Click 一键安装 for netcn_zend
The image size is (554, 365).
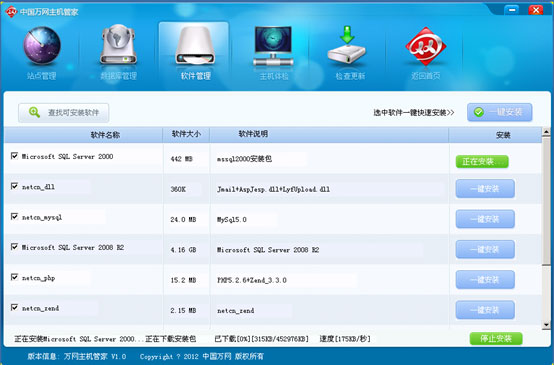coord(485,310)
